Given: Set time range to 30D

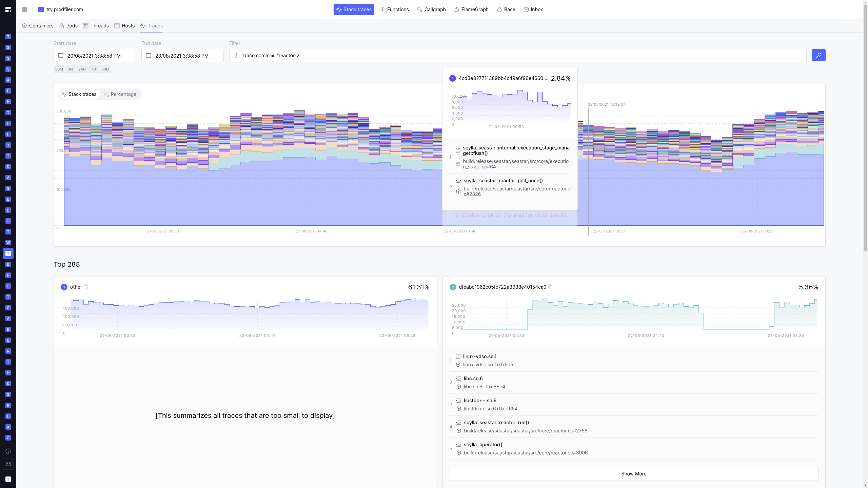Looking at the screenshot, I should click(x=105, y=69).
